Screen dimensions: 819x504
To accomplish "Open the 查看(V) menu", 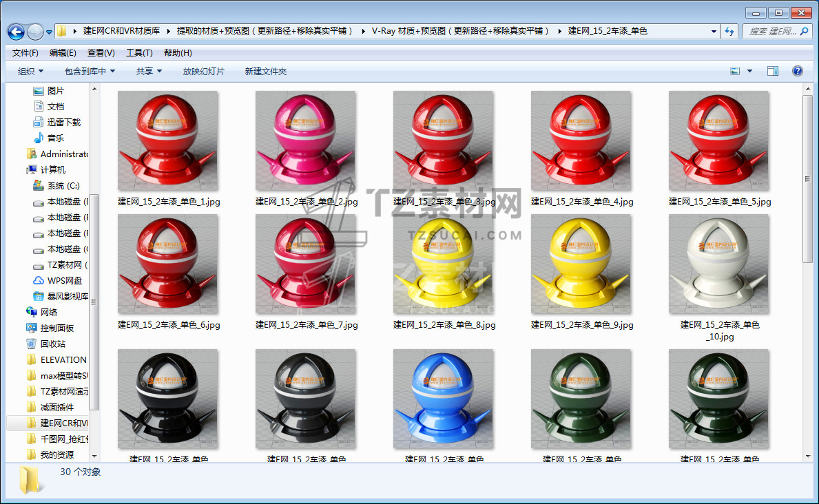I will tap(101, 53).
